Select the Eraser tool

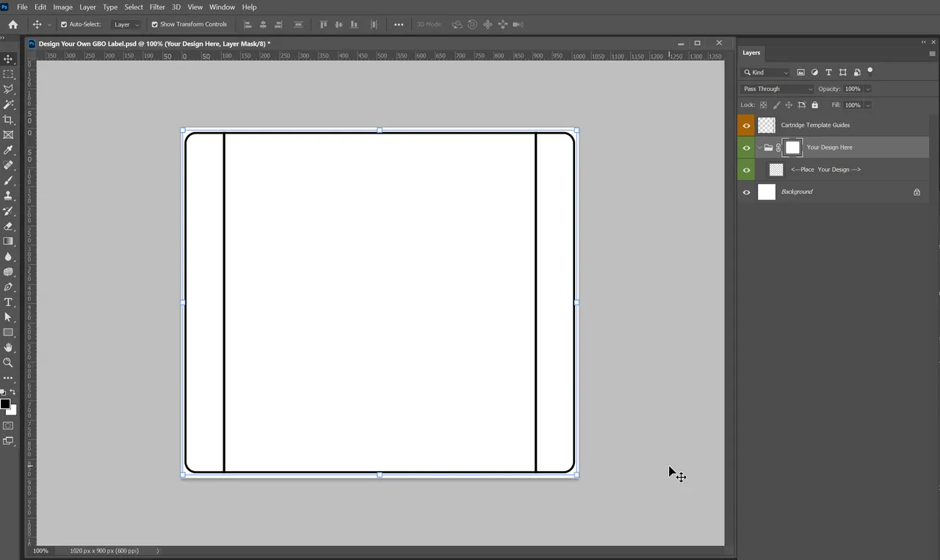click(8, 226)
